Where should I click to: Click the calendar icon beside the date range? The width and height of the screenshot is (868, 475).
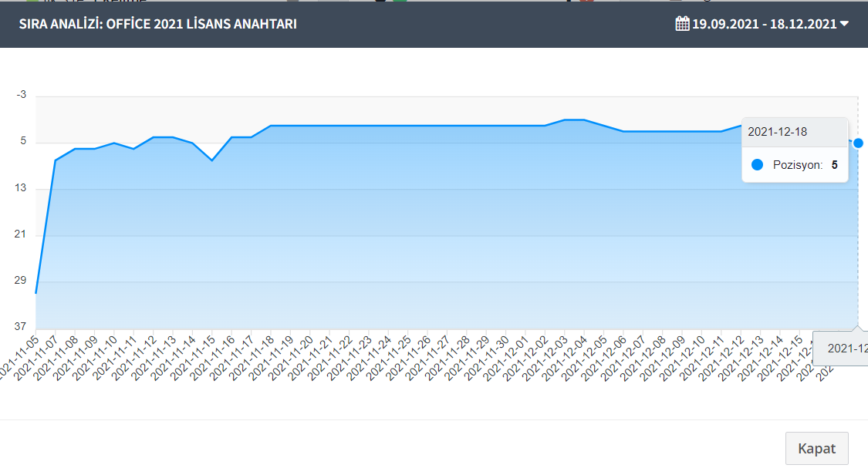point(682,24)
